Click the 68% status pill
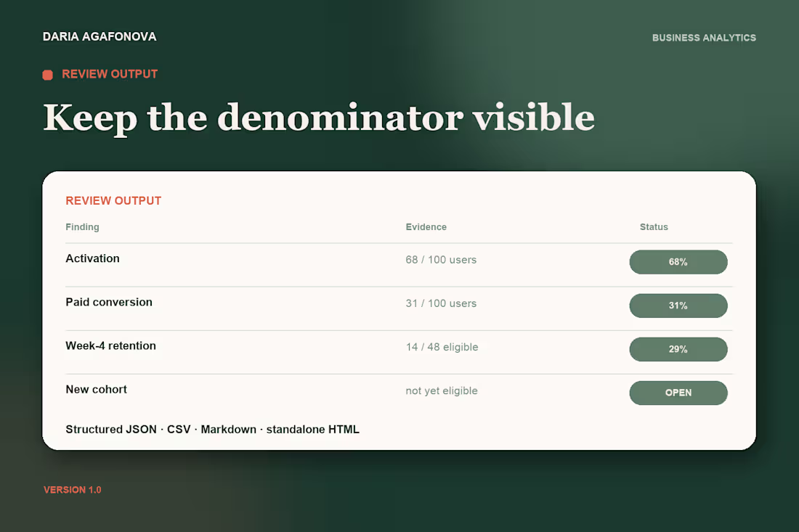This screenshot has height=532, width=799. coord(678,262)
